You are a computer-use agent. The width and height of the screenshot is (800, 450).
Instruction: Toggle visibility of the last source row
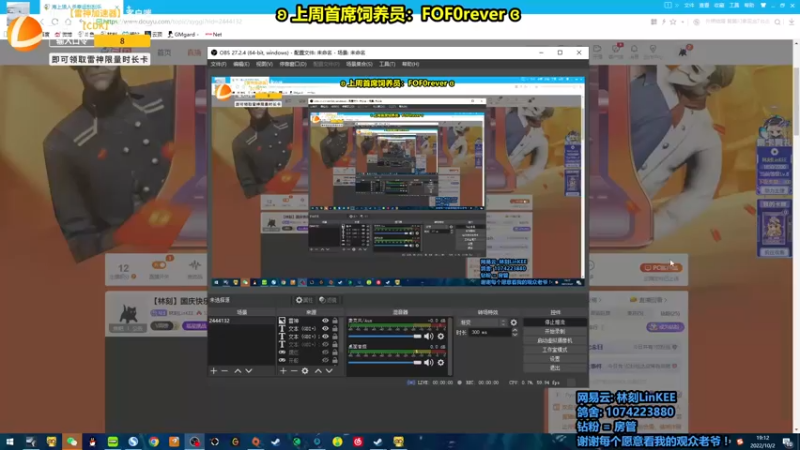[325, 360]
